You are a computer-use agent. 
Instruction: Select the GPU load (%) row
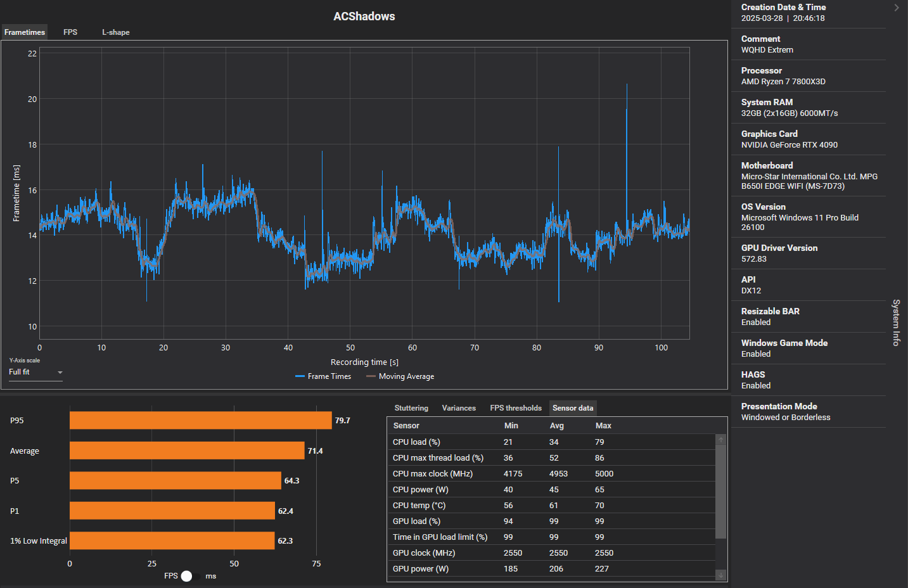point(551,521)
